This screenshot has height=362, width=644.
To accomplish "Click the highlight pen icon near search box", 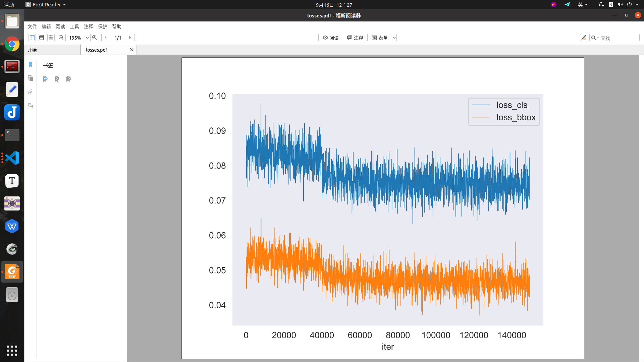I will click(584, 38).
